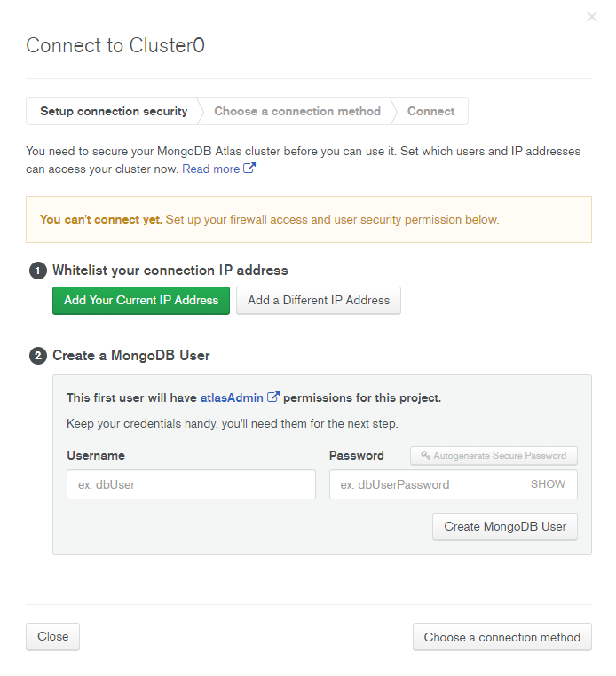This screenshot has height=676, width=616.
Task: Click the X icon to dismiss the dialog
Action: 592,17
